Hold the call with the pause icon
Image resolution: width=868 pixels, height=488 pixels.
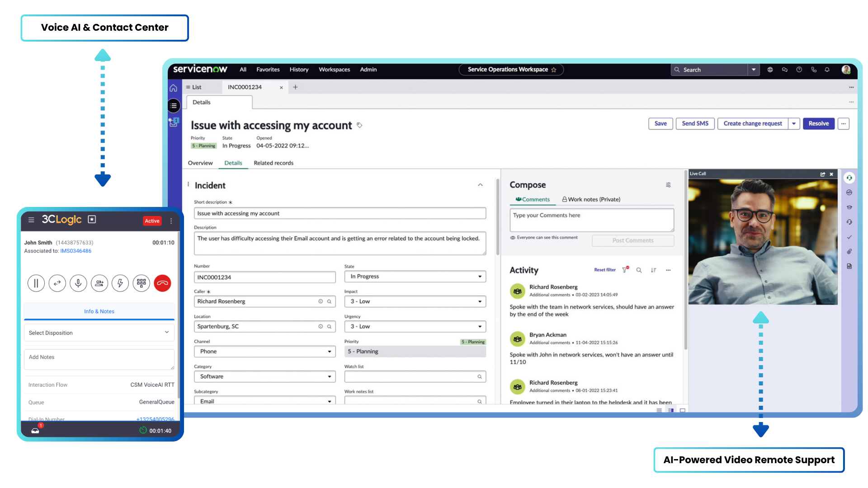pos(36,283)
